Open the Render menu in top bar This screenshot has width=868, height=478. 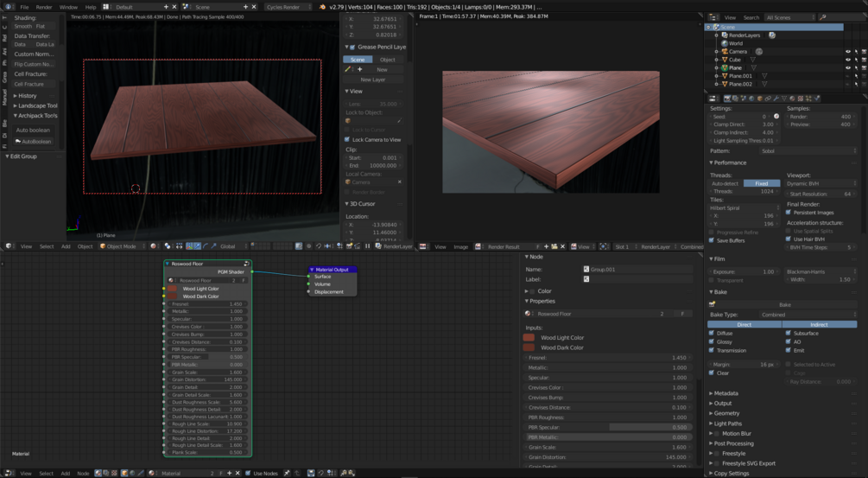tap(44, 7)
